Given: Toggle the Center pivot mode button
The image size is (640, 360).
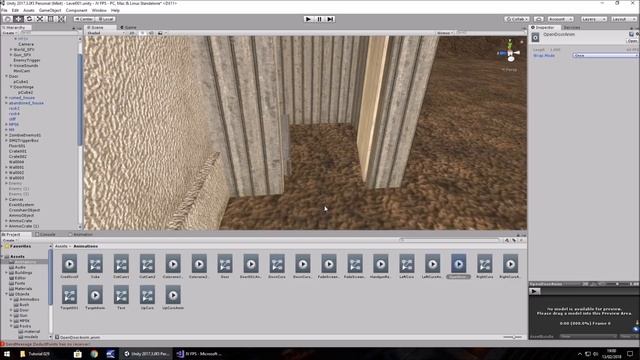Looking at the screenshot, I should [x=84, y=19].
